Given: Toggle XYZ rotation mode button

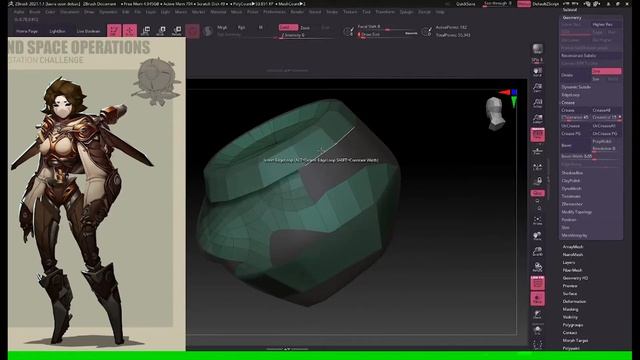Looking at the screenshot, I should (x=538, y=193).
